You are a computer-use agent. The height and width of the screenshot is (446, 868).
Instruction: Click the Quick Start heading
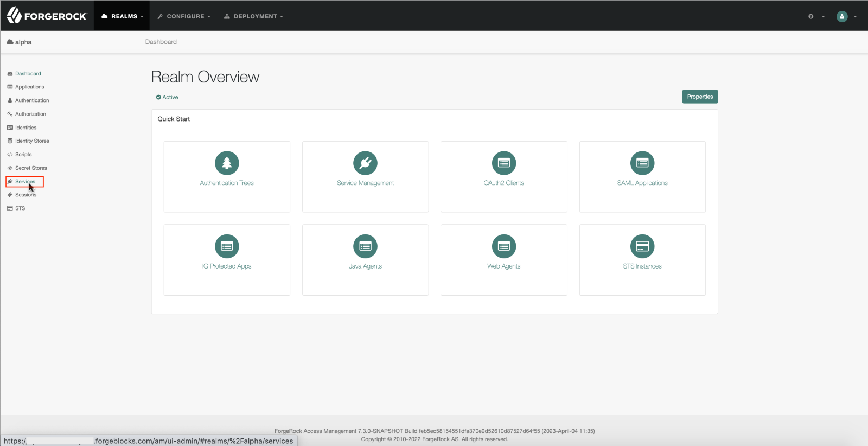pos(174,119)
